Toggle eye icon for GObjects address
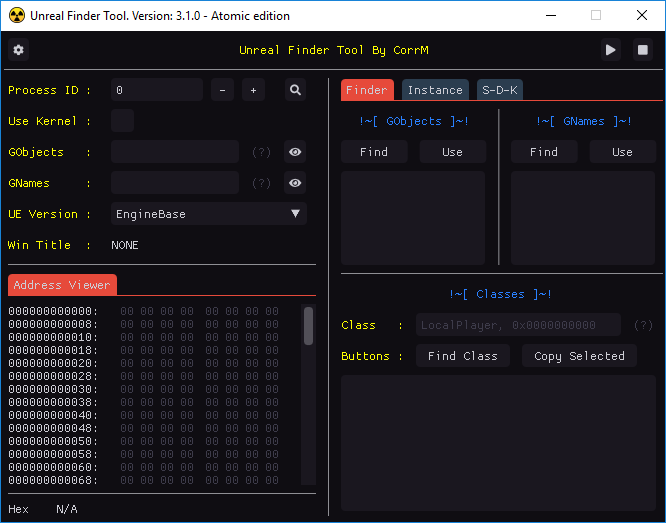666x523 pixels. [x=295, y=152]
